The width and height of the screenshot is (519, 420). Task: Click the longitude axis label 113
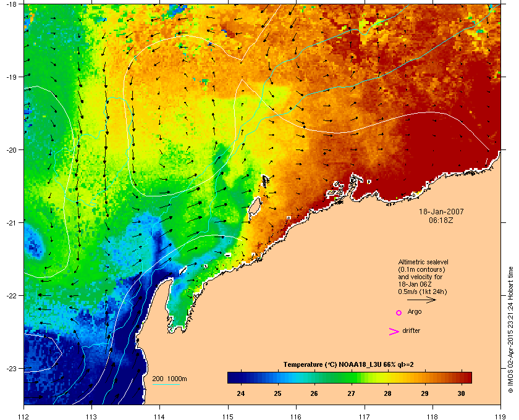coord(91,417)
